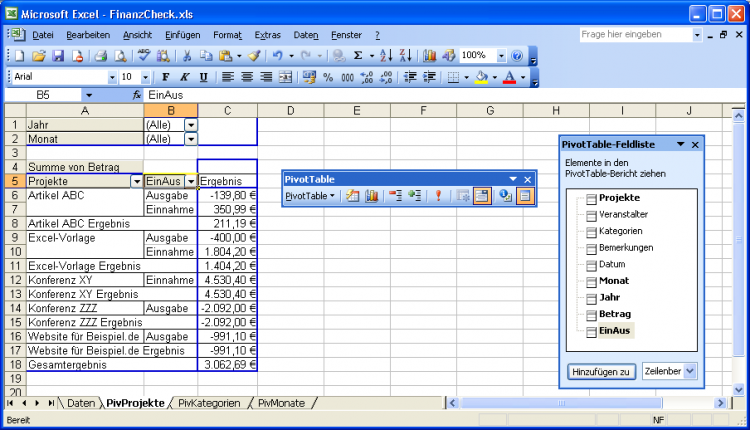Toggle italic formatting

point(184,77)
